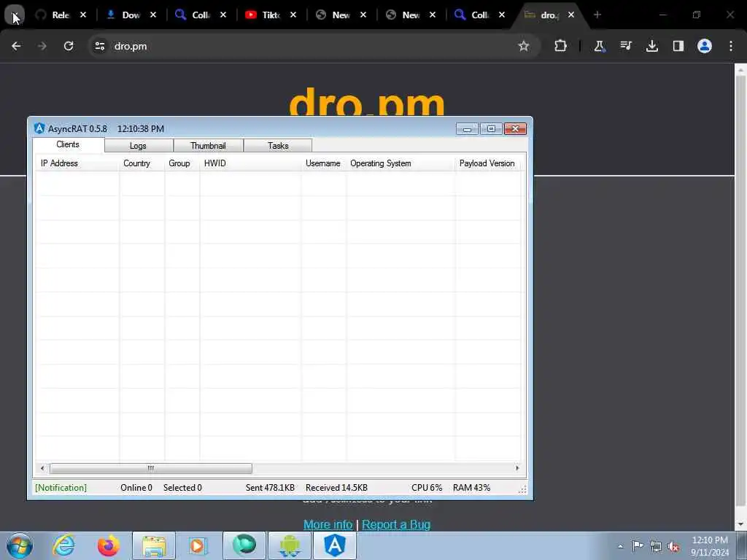Open the Thumbnail tab in AsyncRAT
Screen dimensions: 747x560
(208, 146)
